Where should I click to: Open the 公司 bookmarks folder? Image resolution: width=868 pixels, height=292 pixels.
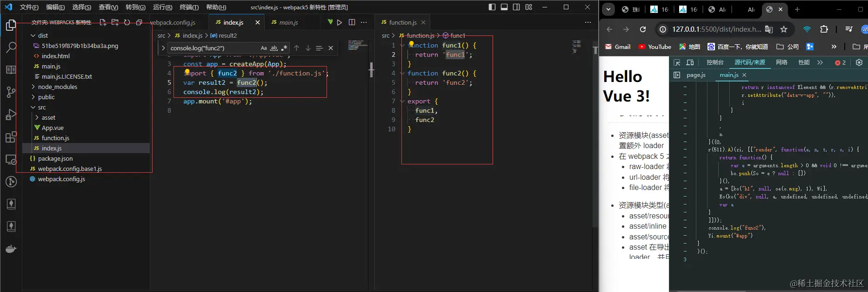[x=788, y=47]
